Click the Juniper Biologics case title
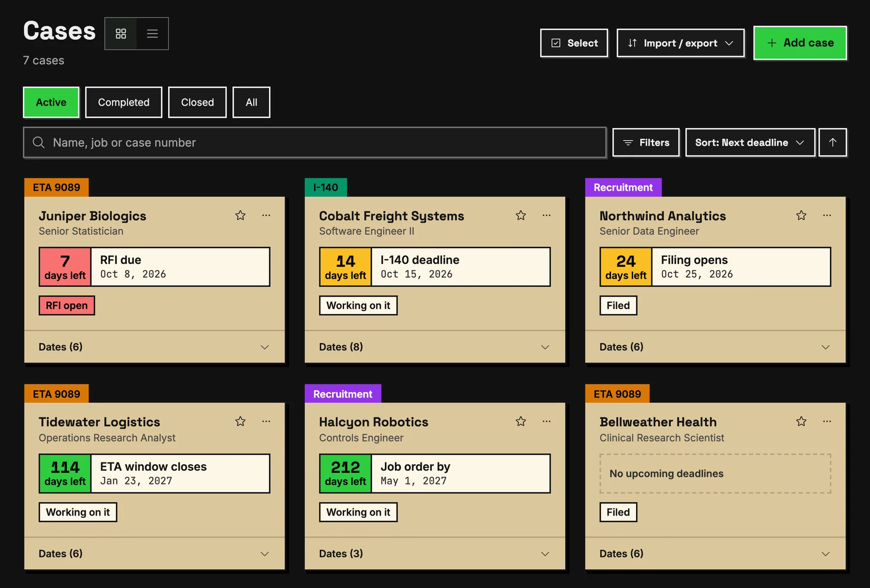870x588 pixels. [x=92, y=216]
